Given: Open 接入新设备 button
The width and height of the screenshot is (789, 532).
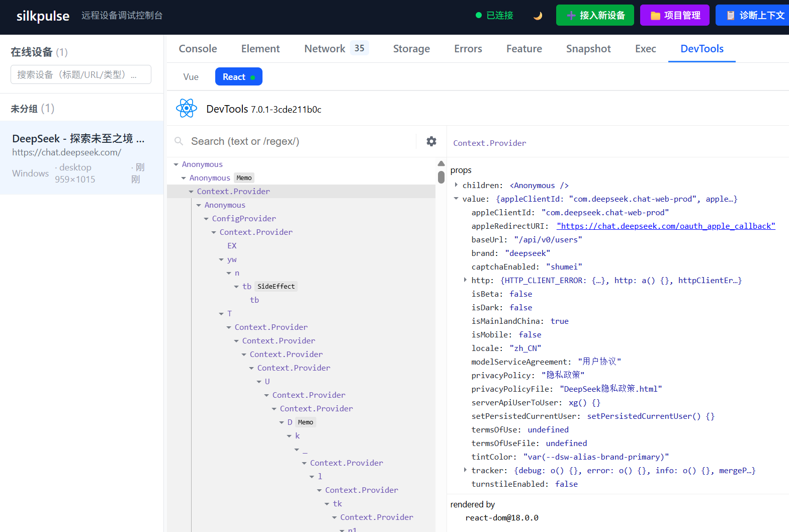Looking at the screenshot, I should 595,15.
